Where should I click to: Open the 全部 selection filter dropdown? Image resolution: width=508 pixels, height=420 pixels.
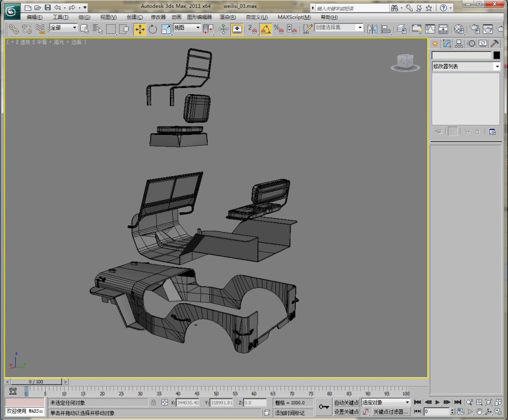tap(63, 28)
